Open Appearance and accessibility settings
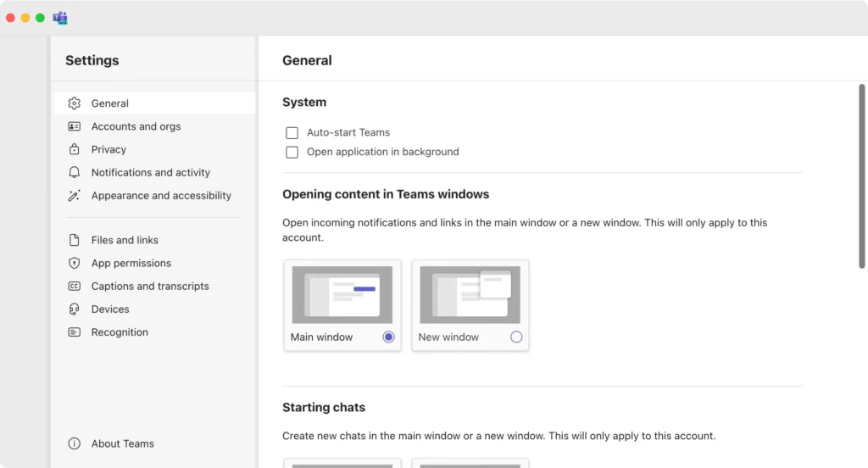This screenshot has width=868, height=468. pos(154,195)
